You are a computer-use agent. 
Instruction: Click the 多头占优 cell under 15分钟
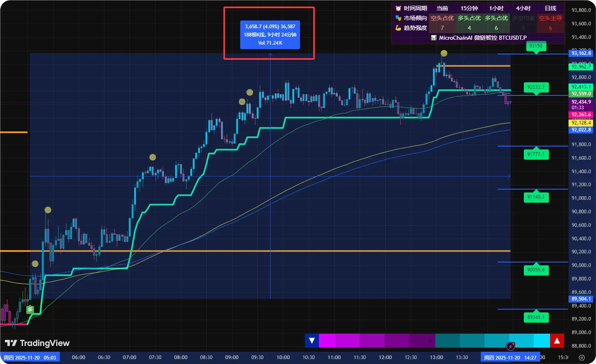469,18
